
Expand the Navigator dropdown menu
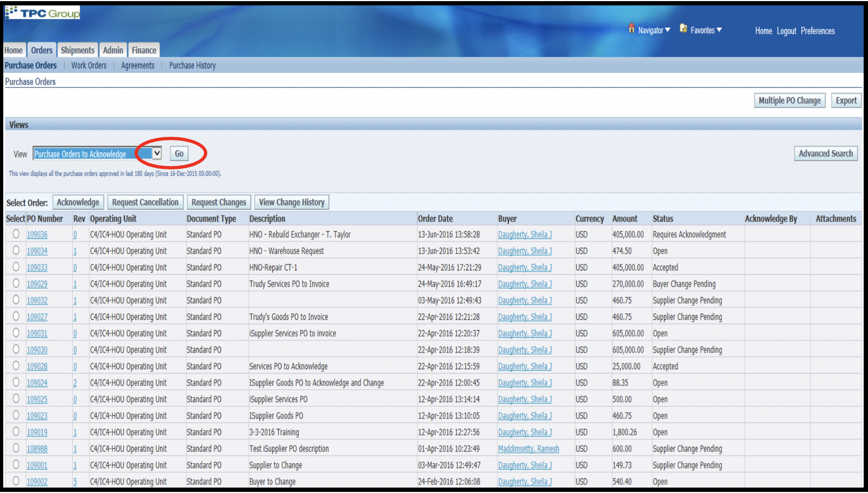(x=667, y=30)
